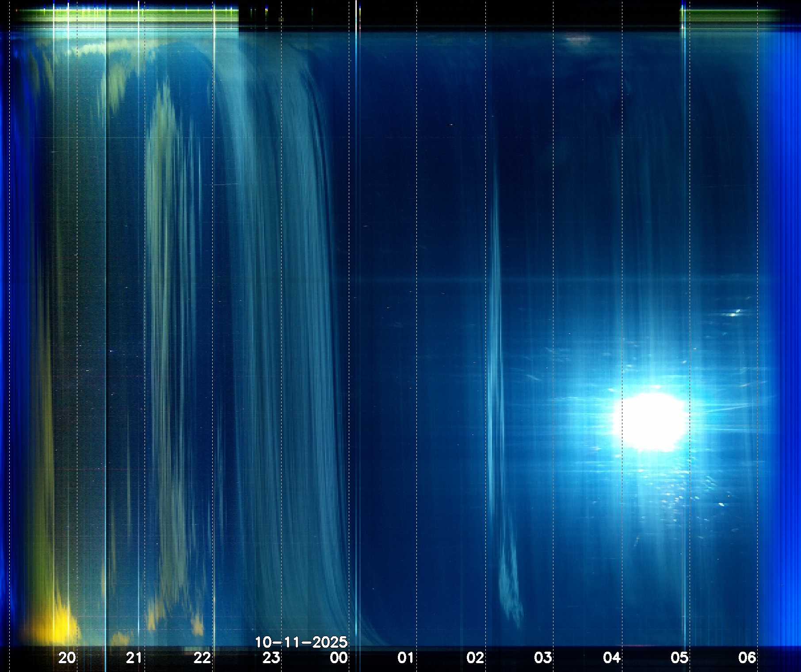Pick the 23 hour label on the axis
The image size is (801, 672).
click(x=271, y=658)
